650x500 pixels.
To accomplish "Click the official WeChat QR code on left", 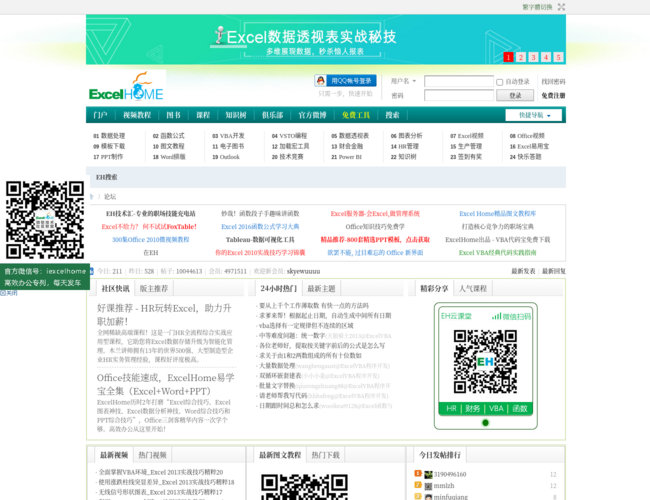I will click(x=45, y=220).
